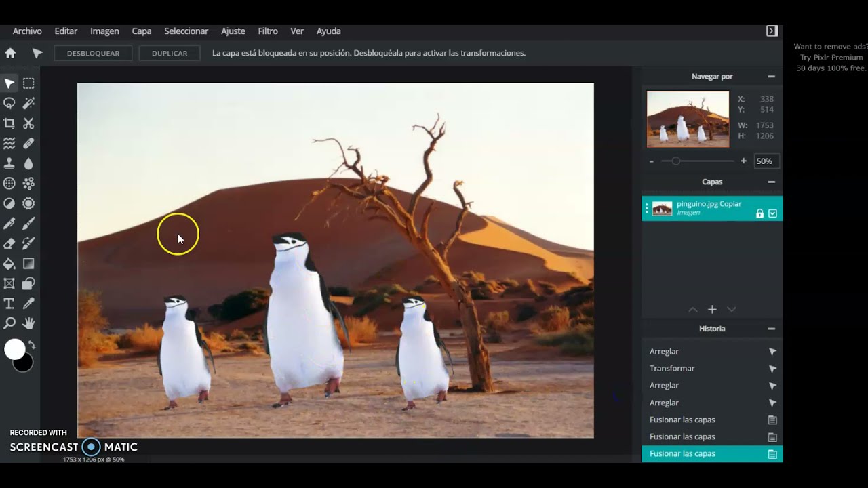Select the Transformar history step
868x488 pixels.
click(712, 369)
